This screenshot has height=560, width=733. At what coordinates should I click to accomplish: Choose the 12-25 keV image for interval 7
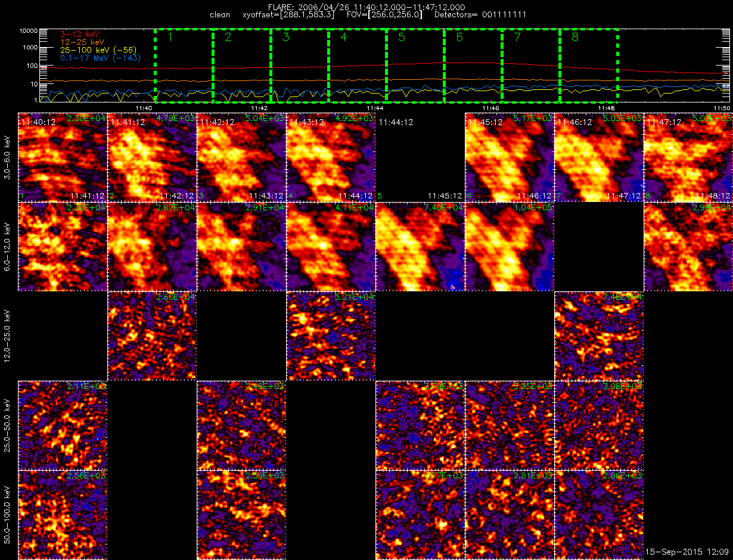[600, 336]
